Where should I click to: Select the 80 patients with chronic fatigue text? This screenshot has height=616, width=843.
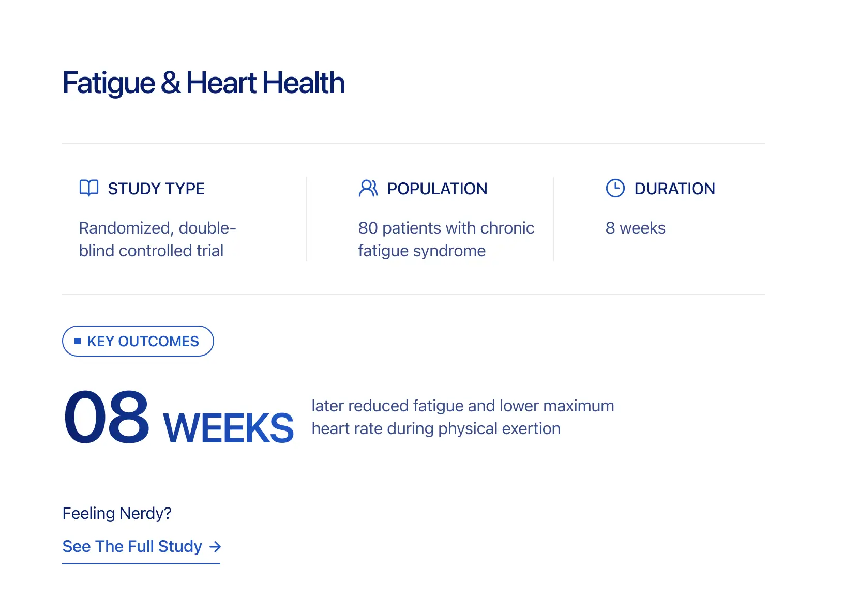point(446,239)
